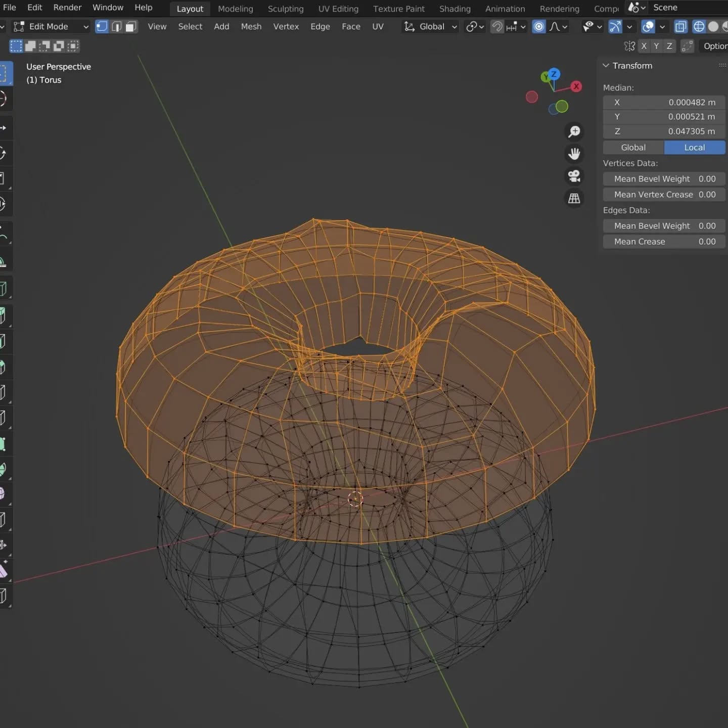The height and width of the screenshot is (728, 728).
Task: Enable X axis mesh symmetry
Action: click(x=644, y=46)
